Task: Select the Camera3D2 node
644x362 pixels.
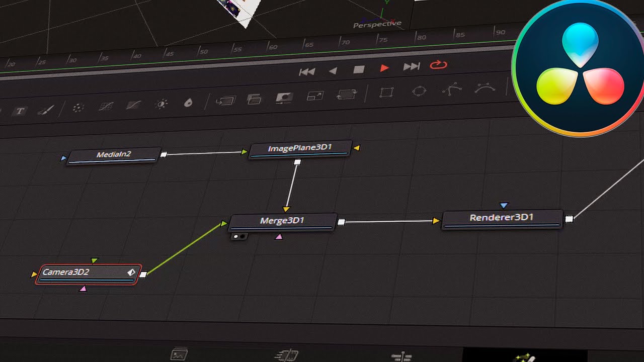Action: coord(88,274)
